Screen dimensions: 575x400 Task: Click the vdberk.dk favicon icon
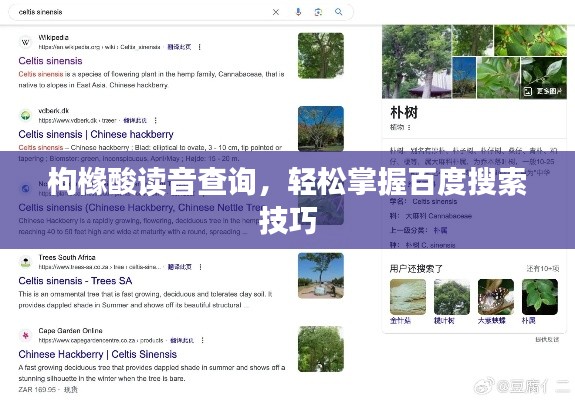pyautogui.click(x=25, y=115)
